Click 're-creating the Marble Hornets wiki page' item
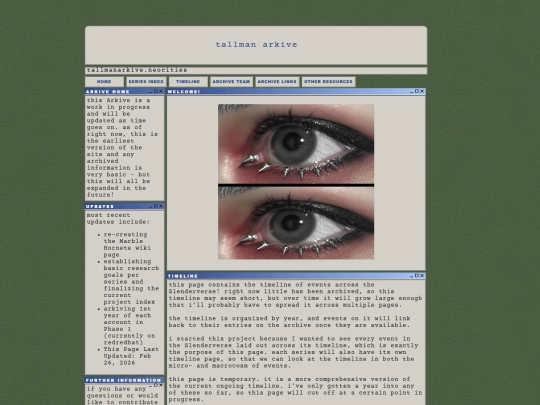540x405 pixels. click(127, 245)
